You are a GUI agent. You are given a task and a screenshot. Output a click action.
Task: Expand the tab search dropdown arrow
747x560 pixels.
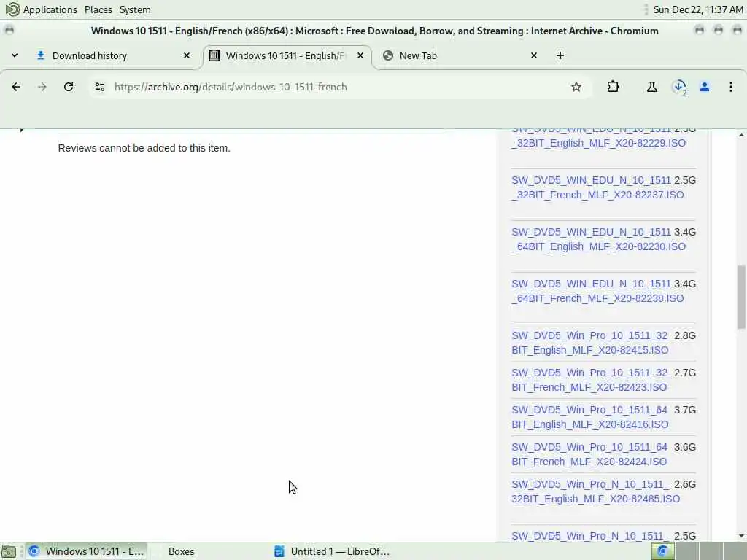click(x=15, y=55)
